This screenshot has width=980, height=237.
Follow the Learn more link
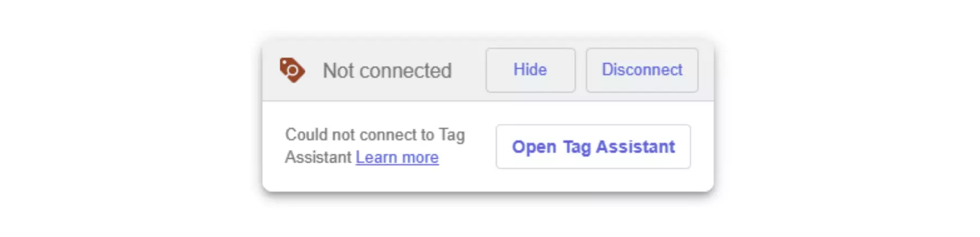pos(397,157)
